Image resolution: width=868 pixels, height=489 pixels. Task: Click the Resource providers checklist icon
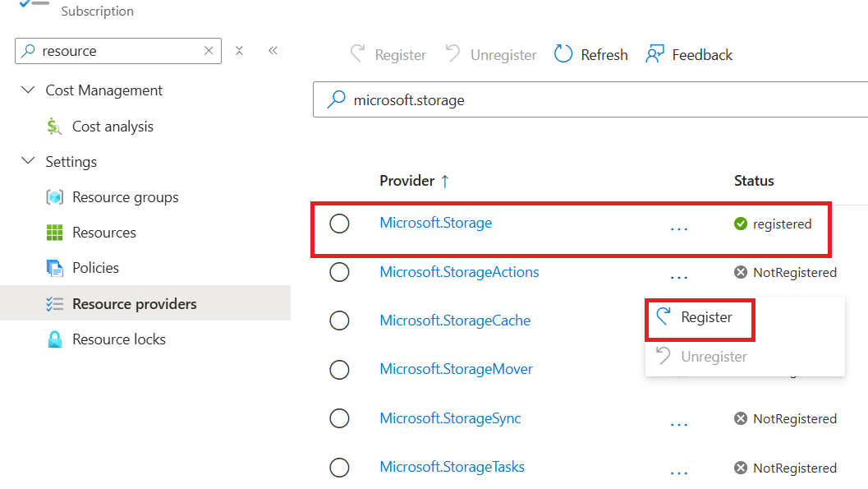click(x=54, y=303)
